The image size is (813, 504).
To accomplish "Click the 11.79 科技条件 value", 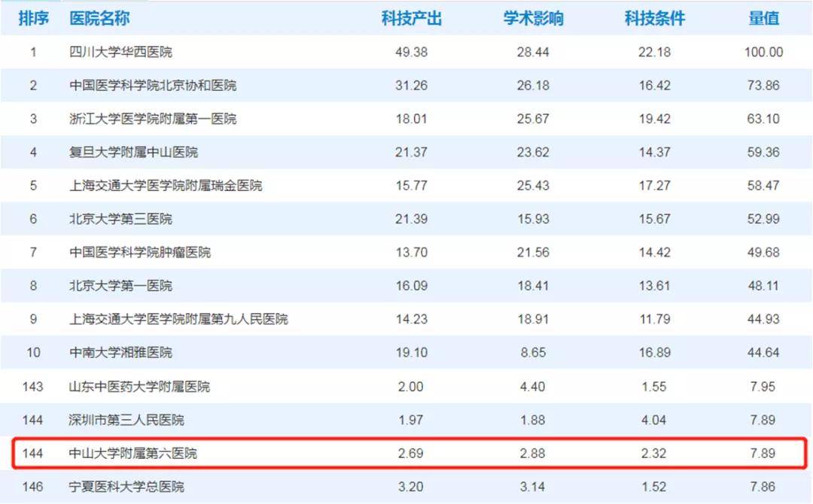I will tap(654, 319).
